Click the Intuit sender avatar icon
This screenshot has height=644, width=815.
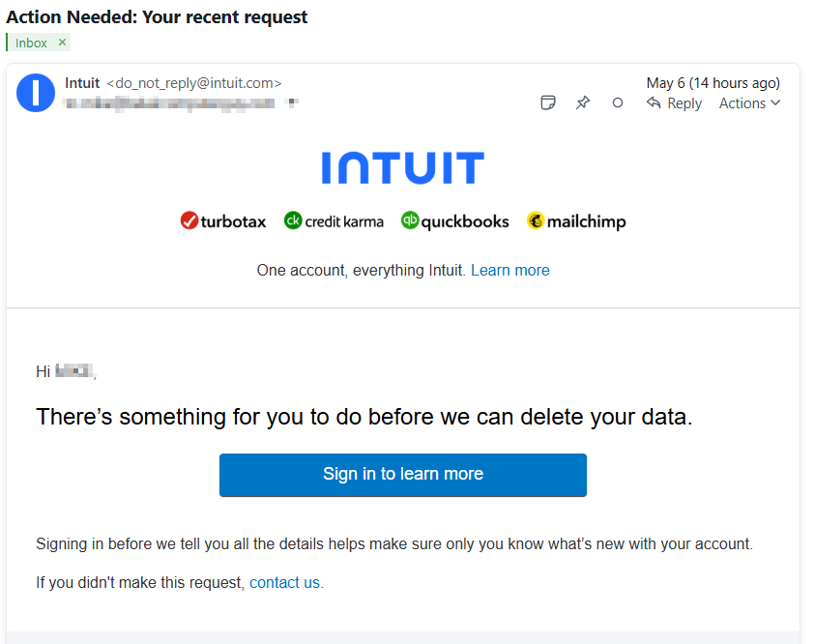pos(36,93)
